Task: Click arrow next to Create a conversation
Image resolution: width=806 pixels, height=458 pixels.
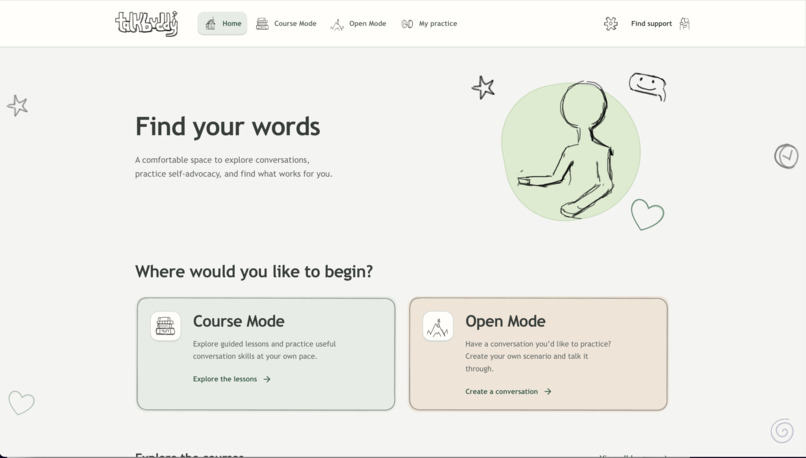Action: pos(548,392)
